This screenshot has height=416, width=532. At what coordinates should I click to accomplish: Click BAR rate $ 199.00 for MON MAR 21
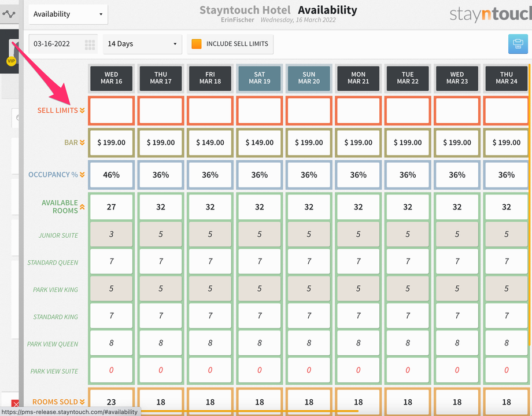click(359, 143)
